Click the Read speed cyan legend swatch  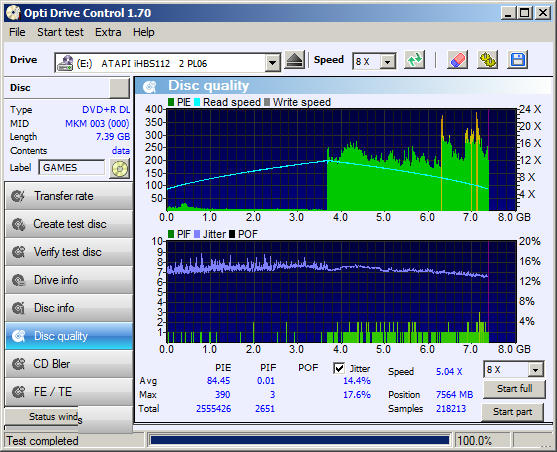197,102
